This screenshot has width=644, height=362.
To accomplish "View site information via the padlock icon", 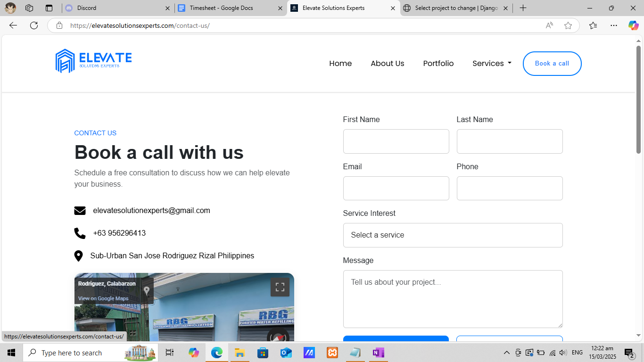I will click(59, 25).
